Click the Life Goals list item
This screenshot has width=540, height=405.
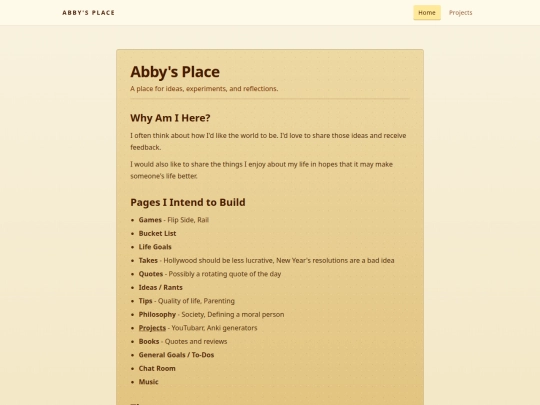coord(155,247)
